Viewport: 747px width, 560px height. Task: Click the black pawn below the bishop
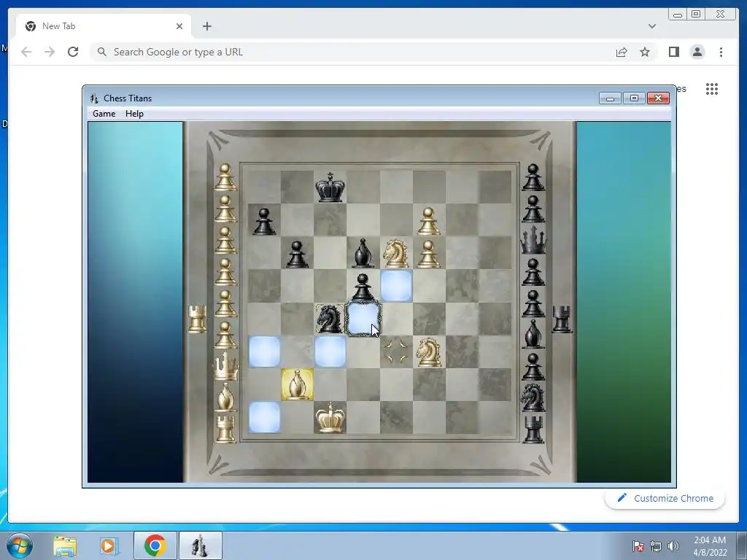click(x=363, y=287)
